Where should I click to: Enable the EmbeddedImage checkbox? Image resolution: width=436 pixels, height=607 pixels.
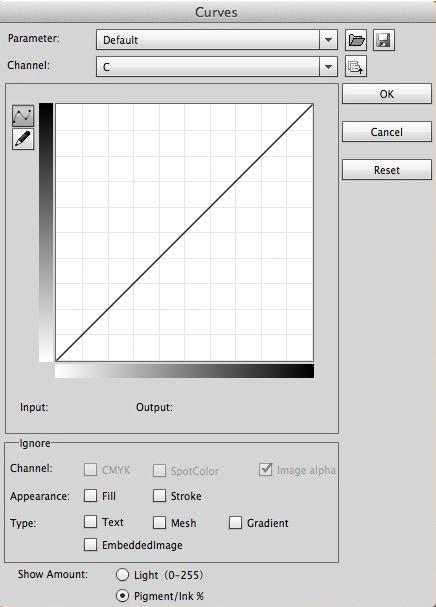[90, 544]
